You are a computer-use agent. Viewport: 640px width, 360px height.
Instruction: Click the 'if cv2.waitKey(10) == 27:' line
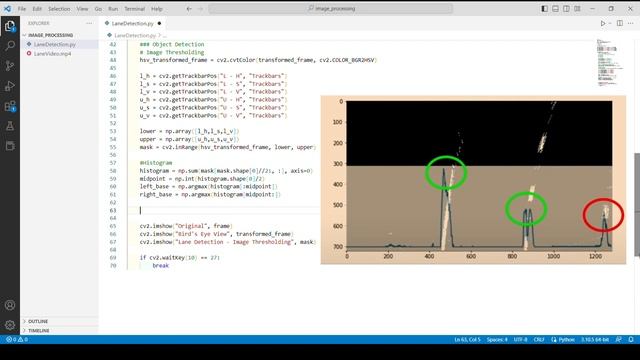(x=180, y=258)
